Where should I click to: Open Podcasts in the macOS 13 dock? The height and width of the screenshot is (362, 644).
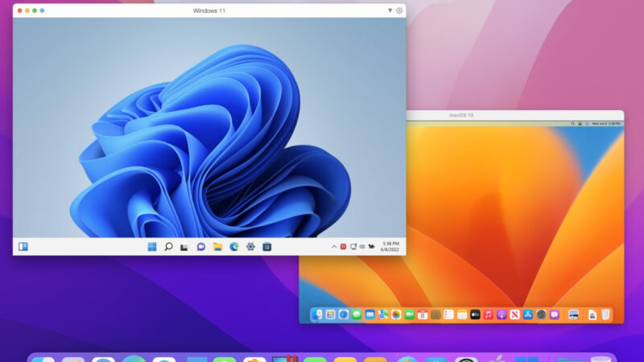(x=502, y=315)
